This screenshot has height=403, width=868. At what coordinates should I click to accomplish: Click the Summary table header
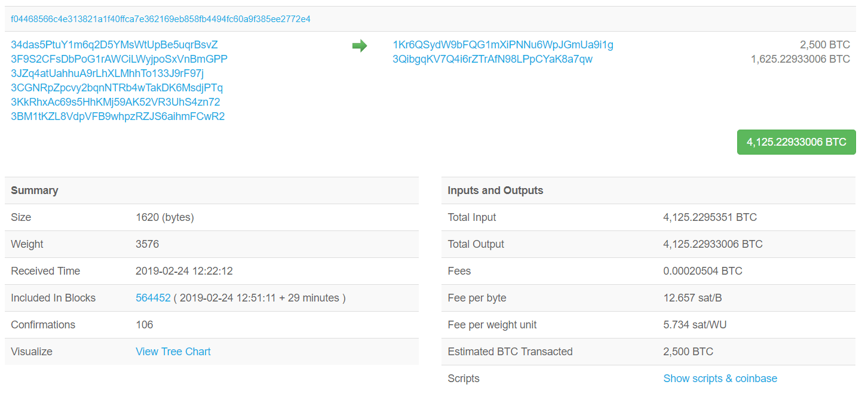(x=211, y=190)
